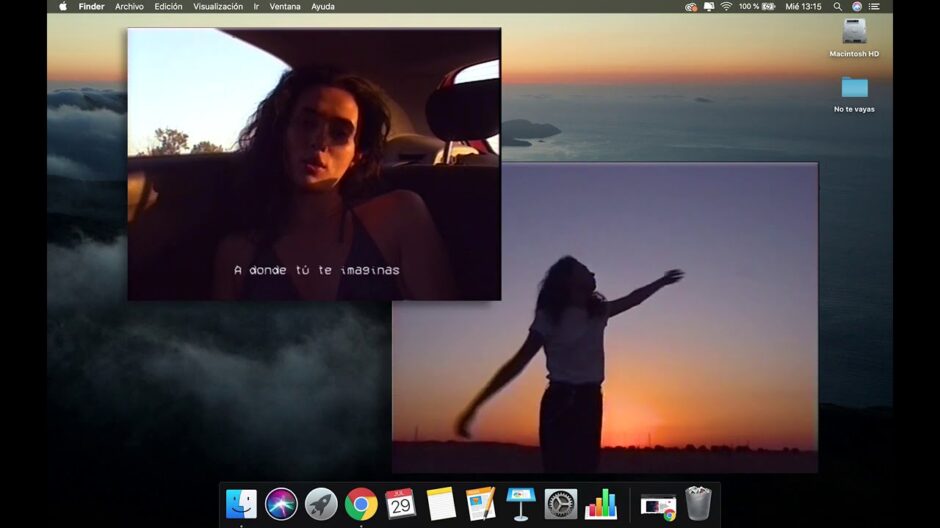Open the Archivo menu
The width and height of the screenshot is (940, 528).
[x=129, y=6]
